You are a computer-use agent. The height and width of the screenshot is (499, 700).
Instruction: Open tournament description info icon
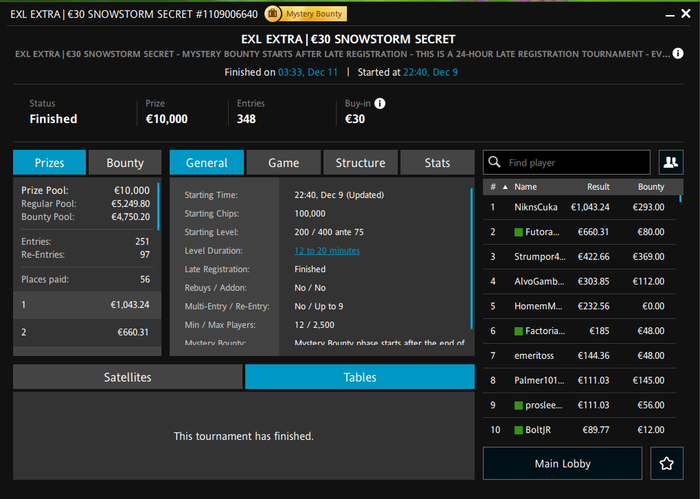click(678, 54)
